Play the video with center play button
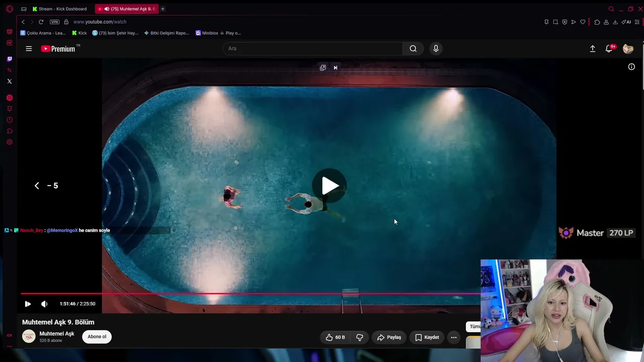The width and height of the screenshot is (644, 362). pyautogui.click(x=330, y=186)
